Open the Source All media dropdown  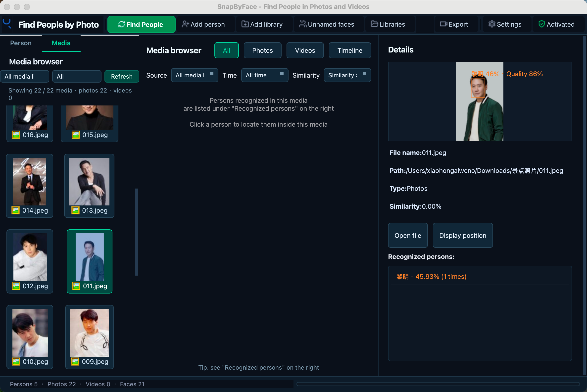pos(195,75)
